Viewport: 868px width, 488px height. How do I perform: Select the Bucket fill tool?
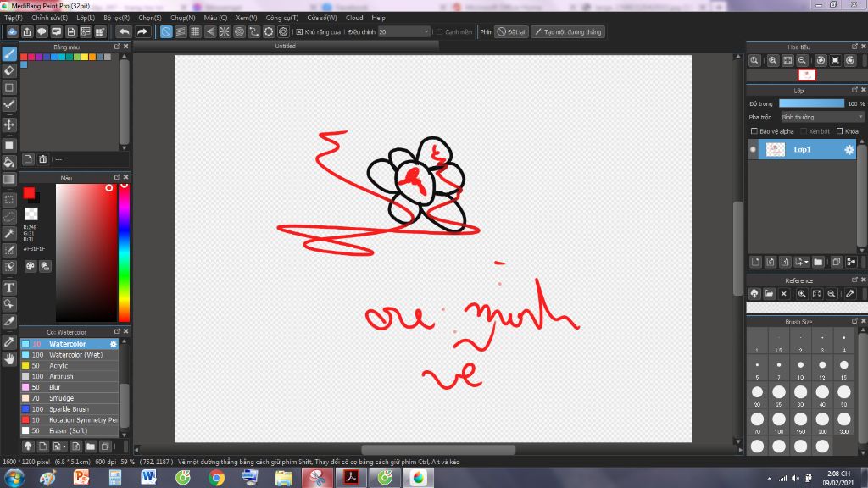tap(9, 162)
